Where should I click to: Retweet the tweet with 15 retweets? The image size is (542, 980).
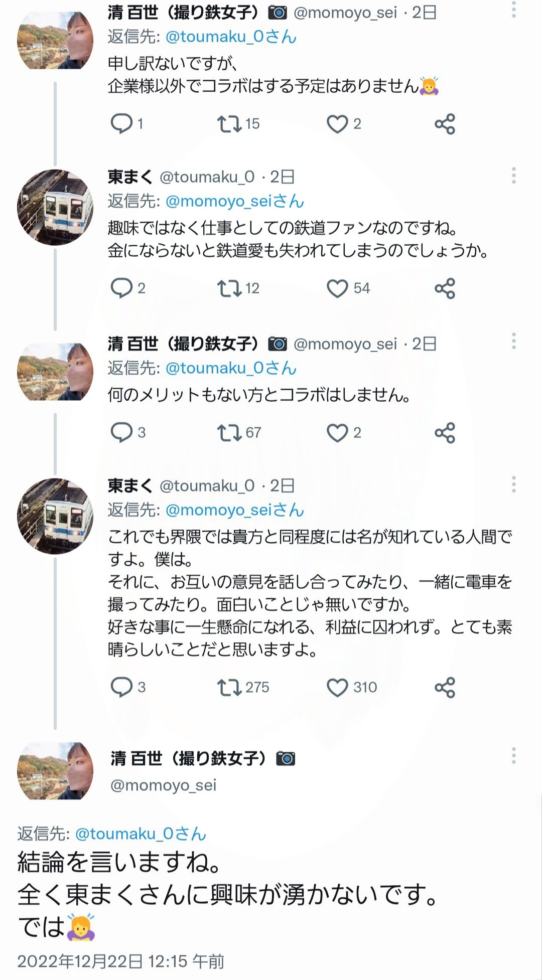click(229, 123)
